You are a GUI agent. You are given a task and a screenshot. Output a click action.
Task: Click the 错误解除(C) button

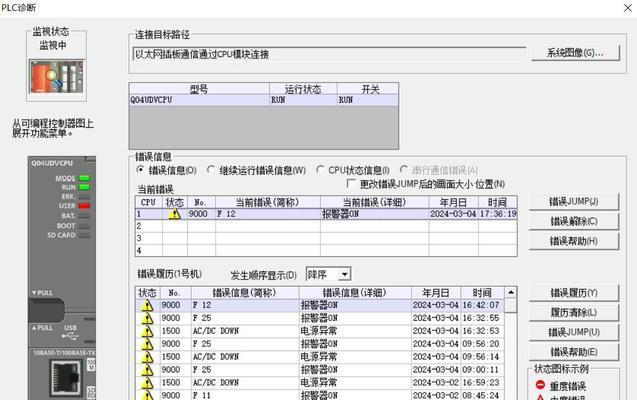coord(574,221)
